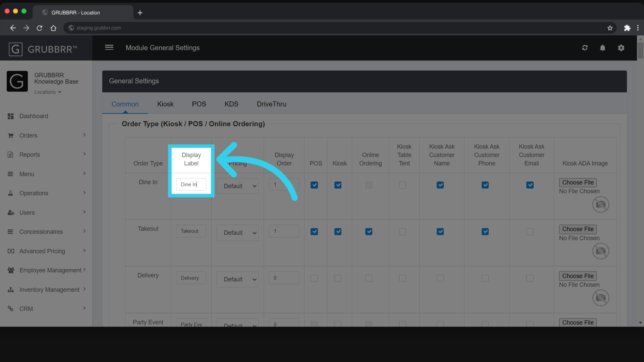Open Takeout Pricing dropdown

click(237, 233)
